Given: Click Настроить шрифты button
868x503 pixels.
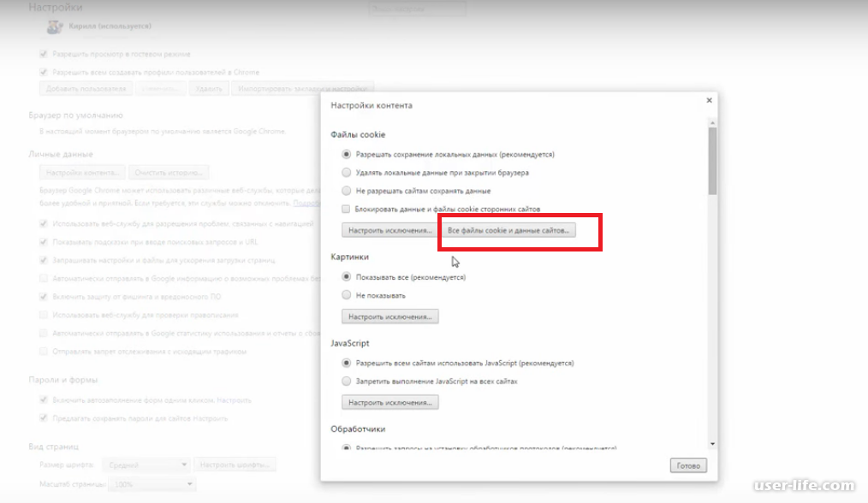Looking at the screenshot, I should [235, 465].
